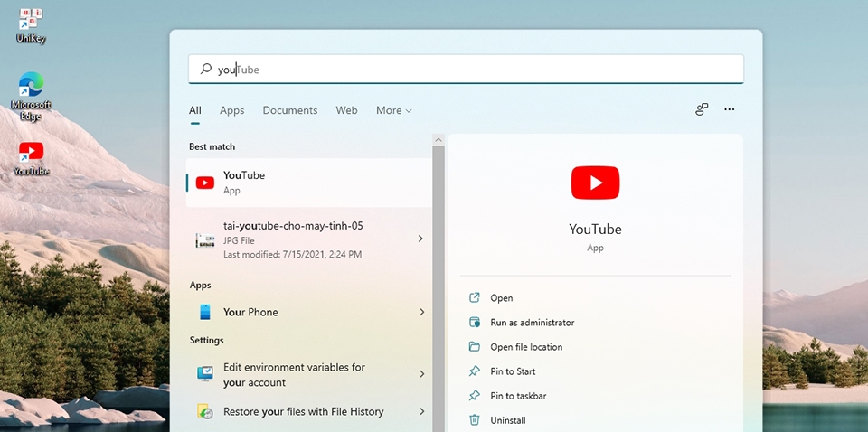Click the Open file location folder icon

pos(475,347)
